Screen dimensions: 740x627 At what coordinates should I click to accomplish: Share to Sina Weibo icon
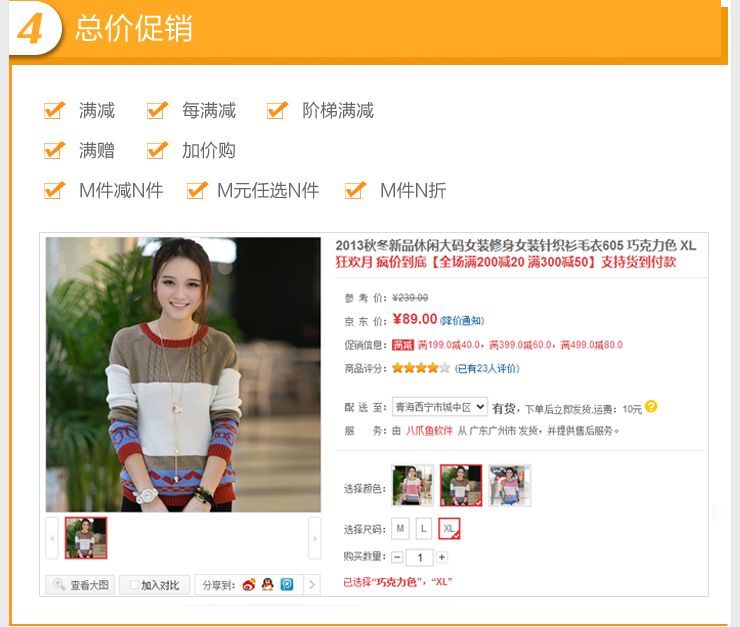[x=249, y=585]
